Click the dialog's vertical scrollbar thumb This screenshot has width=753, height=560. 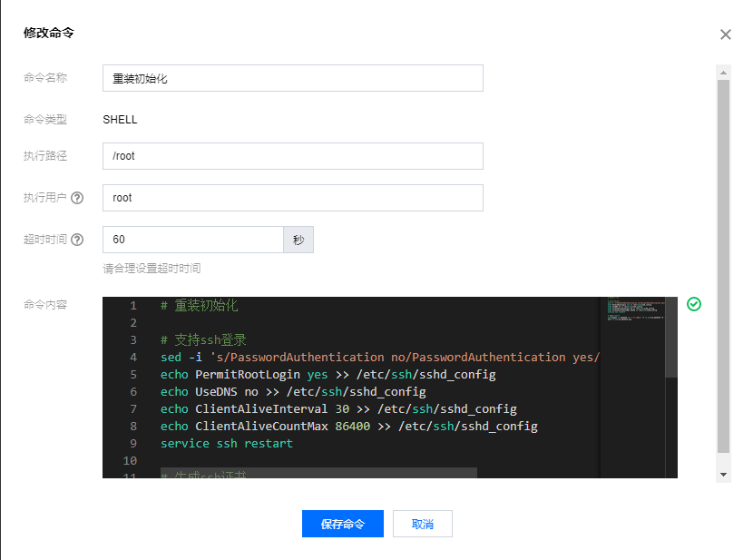click(x=723, y=263)
